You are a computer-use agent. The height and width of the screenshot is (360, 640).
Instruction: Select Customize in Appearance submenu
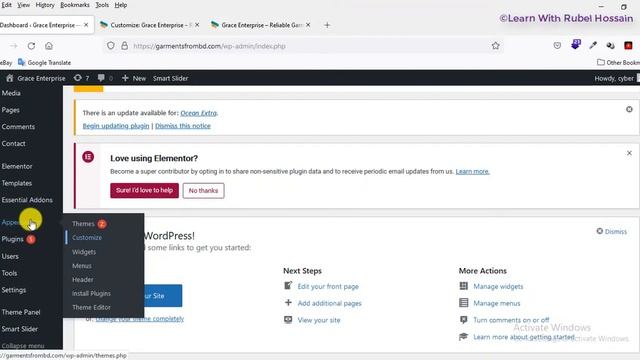87,238
